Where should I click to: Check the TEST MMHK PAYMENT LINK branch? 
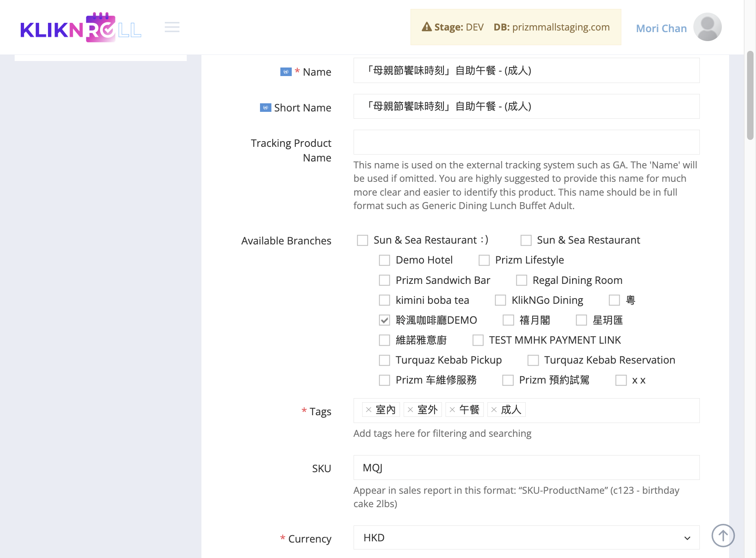click(x=478, y=340)
